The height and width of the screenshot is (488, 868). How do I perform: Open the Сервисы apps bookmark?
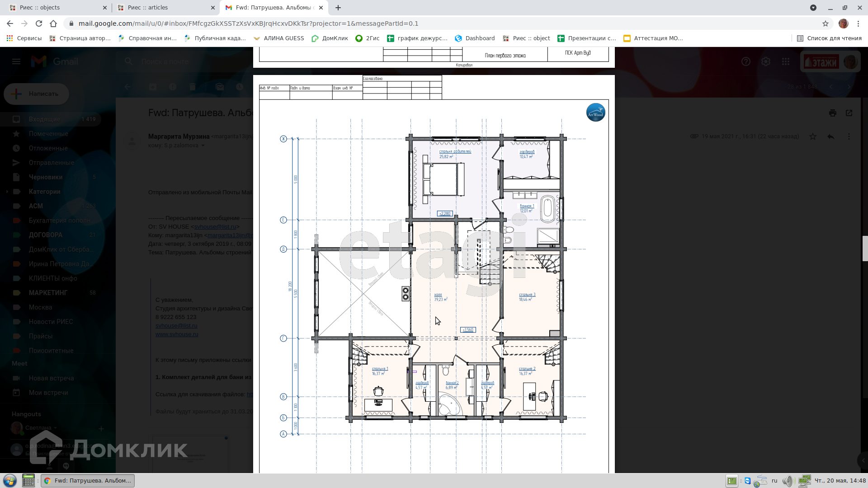[x=24, y=38]
